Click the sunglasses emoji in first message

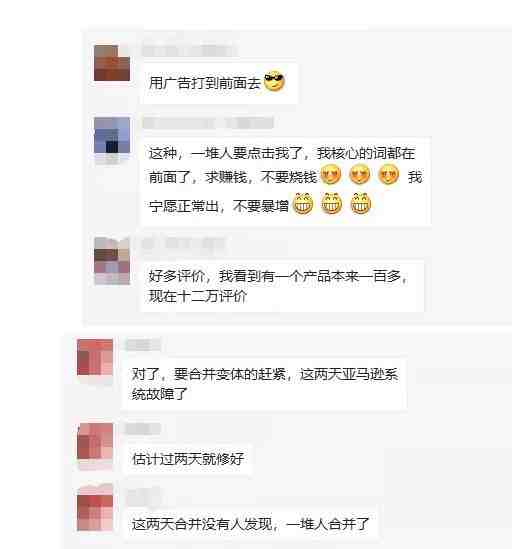click(x=274, y=81)
